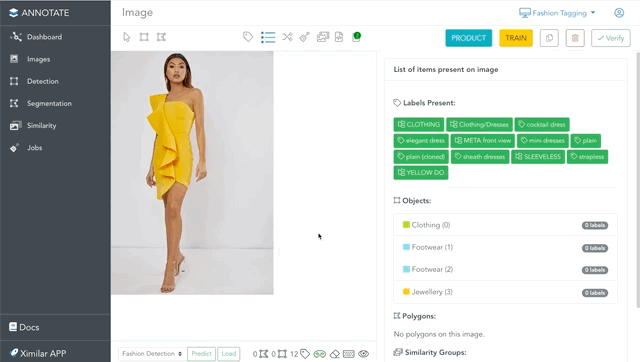Click the PRODUCT button
Viewport: 640px width, 362px height.
469,38
